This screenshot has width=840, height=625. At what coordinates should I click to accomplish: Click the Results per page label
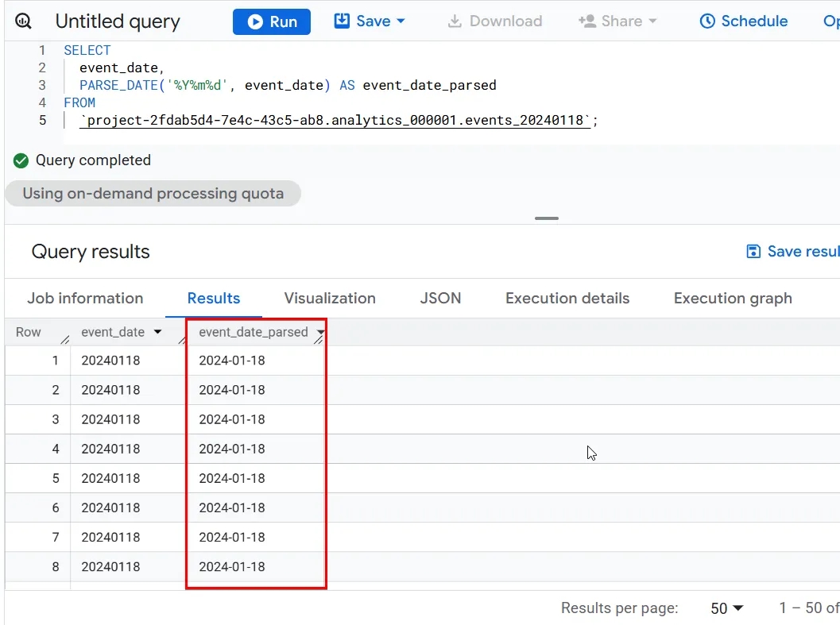619,608
